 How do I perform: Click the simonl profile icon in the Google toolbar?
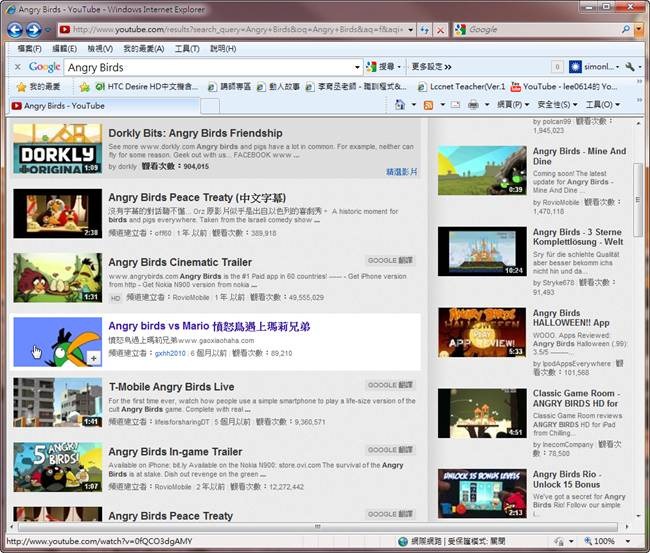pos(575,67)
